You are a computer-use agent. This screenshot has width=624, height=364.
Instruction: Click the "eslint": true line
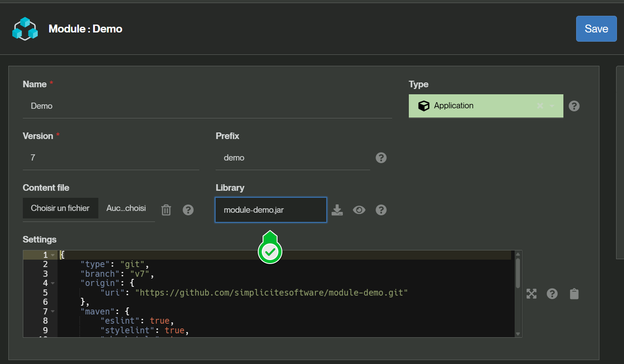pos(137,321)
